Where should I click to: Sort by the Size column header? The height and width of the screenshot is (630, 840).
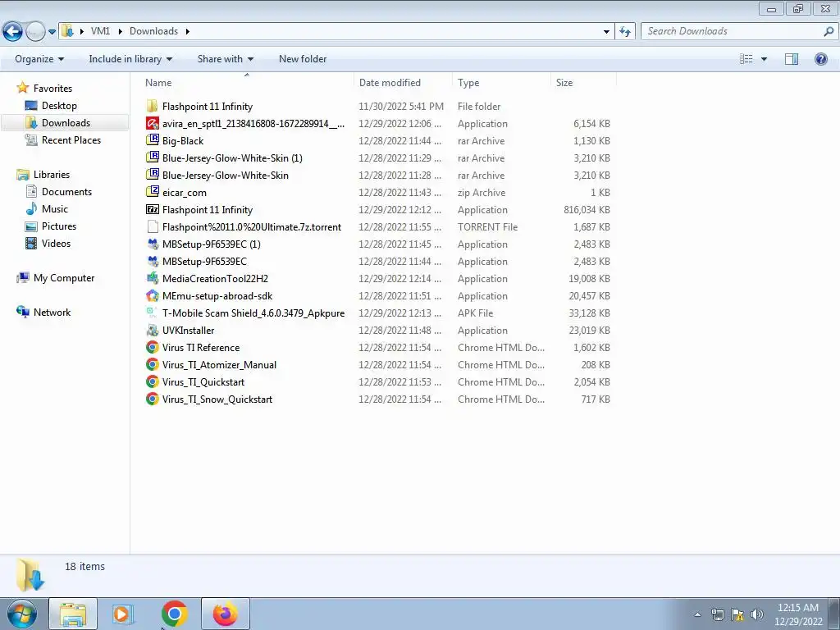583,83
